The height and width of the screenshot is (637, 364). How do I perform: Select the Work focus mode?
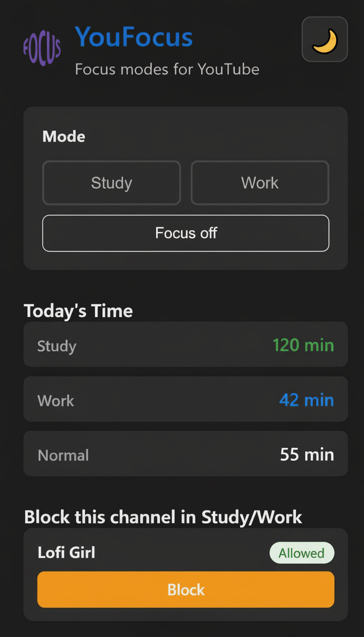tap(260, 182)
